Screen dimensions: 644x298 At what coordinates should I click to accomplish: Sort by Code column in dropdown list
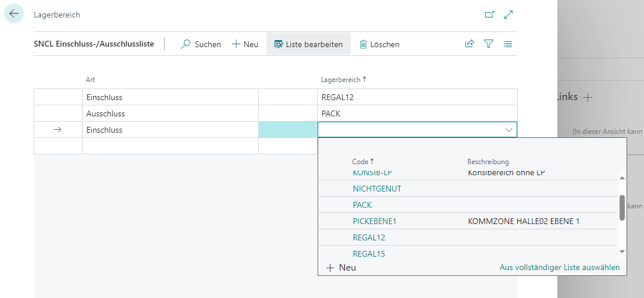click(x=362, y=162)
